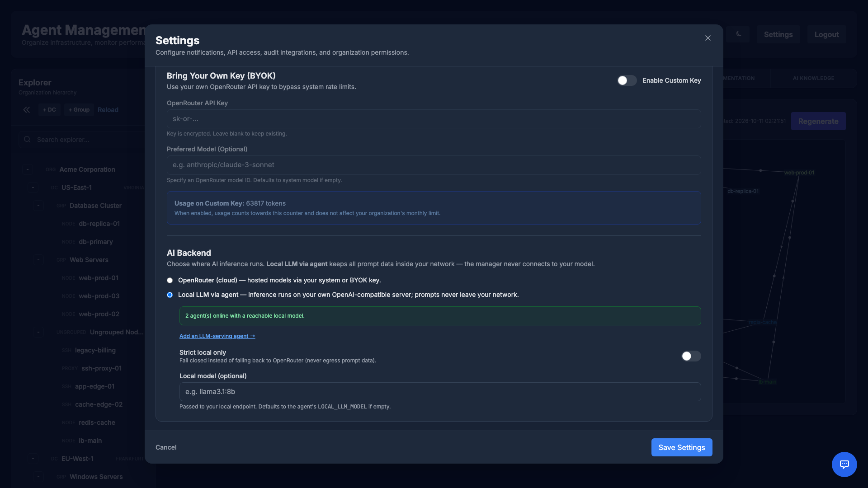Image resolution: width=868 pixels, height=488 pixels.
Task: Switch to the AI Knowledge tab
Action: pos(813,78)
